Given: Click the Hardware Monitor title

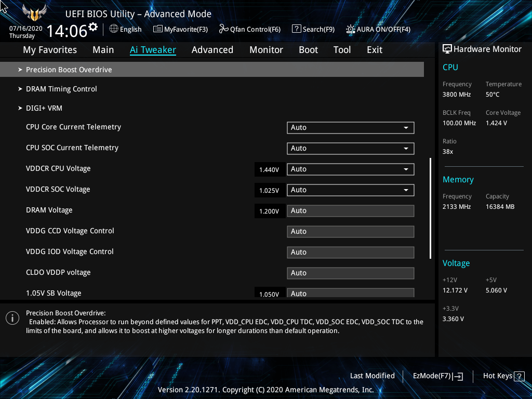Looking at the screenshot, I should point(487,49).
